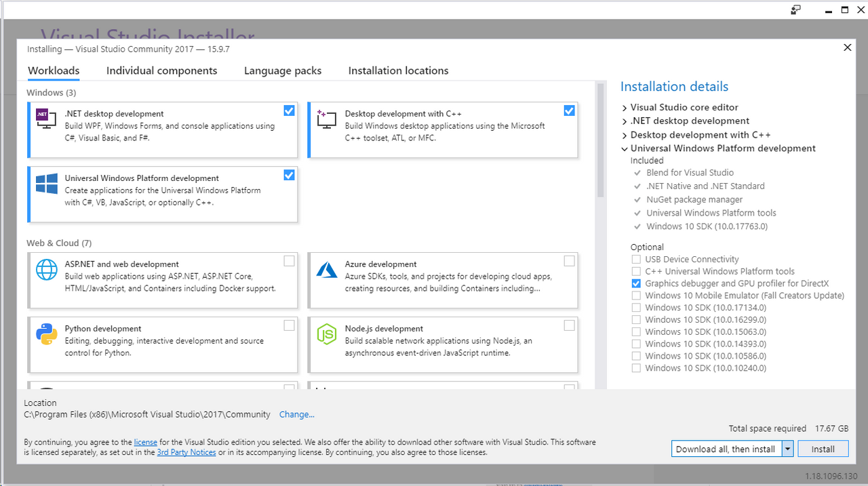
Task: Click the NuGet package manager item
Action: point(694,200)
